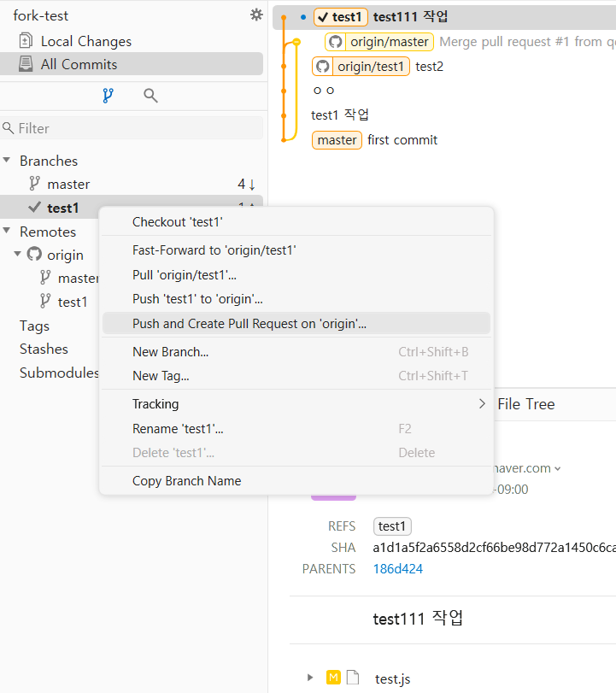This screenshot has width=616, height=693.
Task: Open the search magnifier icon
Action: pos(150,96)
